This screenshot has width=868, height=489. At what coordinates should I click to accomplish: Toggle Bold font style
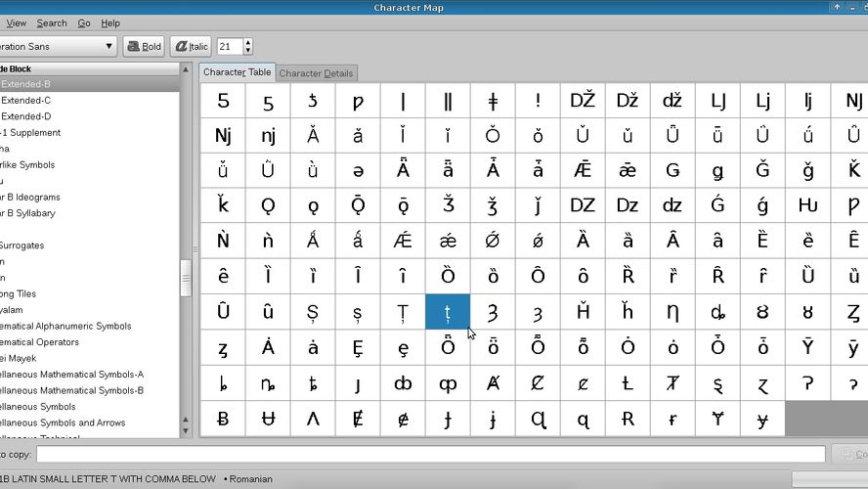(x=144, y=47)
